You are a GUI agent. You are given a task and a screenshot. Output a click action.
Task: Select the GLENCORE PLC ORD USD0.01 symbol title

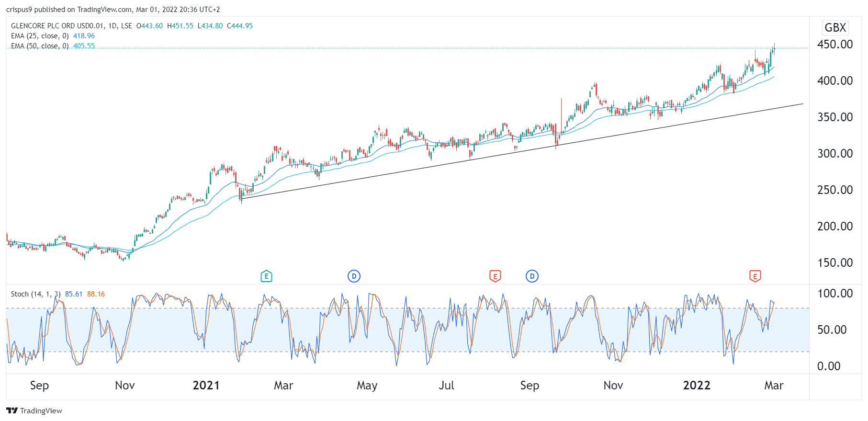(57, 26)
